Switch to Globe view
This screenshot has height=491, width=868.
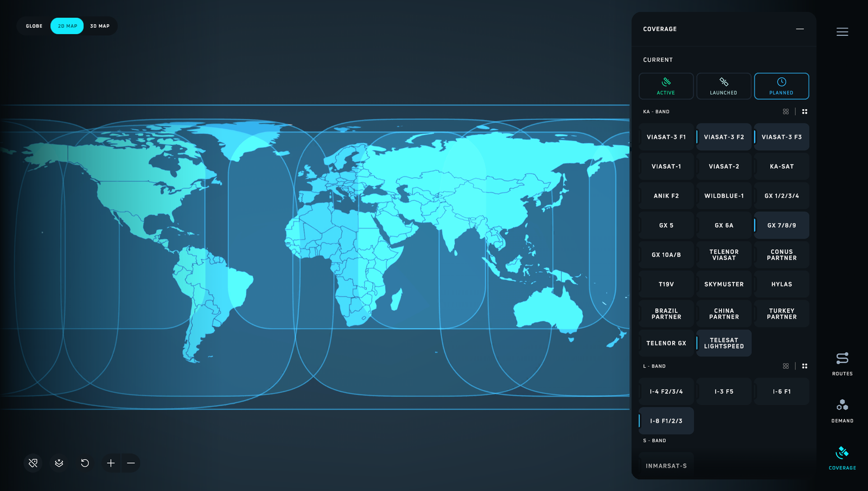pos(34,26)
